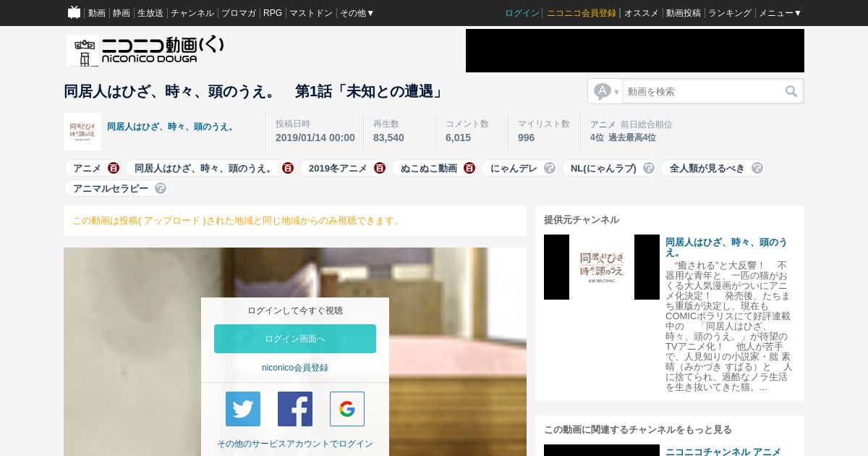Open dictionary icon beside ぬこぬこ動画 tag
The height and width of the screenshot is (456, 868).
[469, 168]
